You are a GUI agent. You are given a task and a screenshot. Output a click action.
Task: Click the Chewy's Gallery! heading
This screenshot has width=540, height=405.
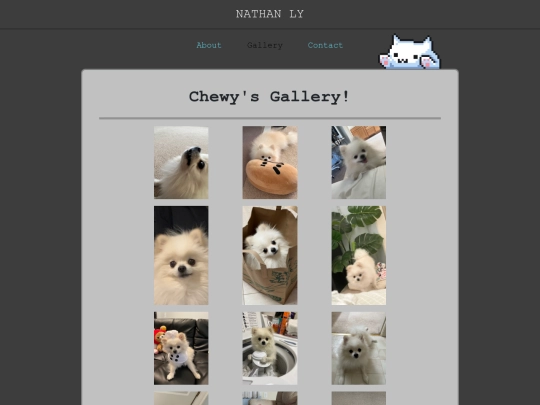click(x=269, y=96)
